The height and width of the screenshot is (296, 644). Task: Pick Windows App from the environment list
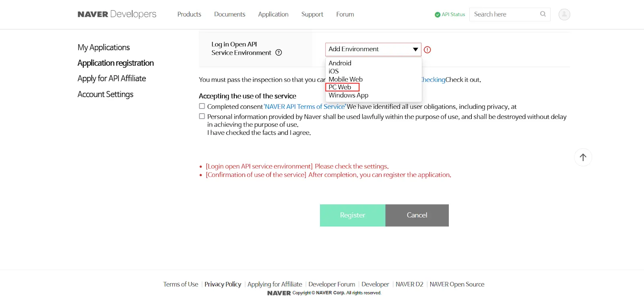click(x=349, y=95)
